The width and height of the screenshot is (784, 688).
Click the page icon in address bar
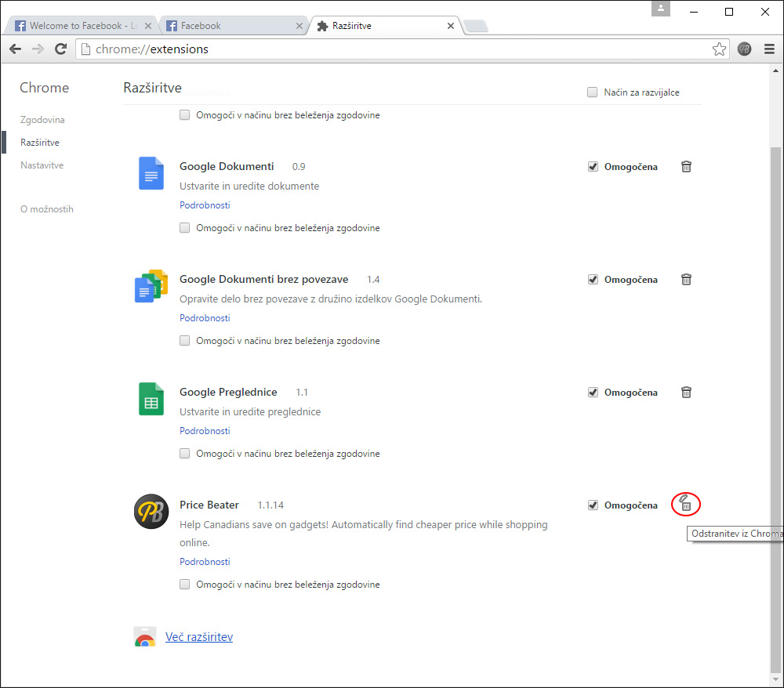pyautogui.click(x=85, y=49)
